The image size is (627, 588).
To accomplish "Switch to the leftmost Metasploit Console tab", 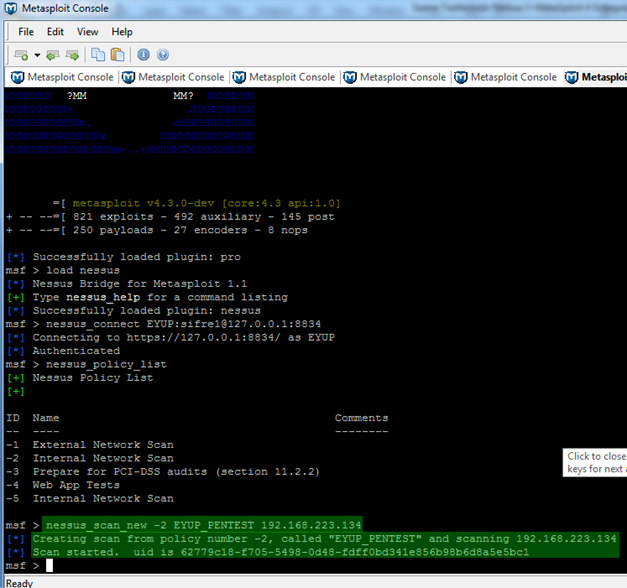I will tap(62, 77).
